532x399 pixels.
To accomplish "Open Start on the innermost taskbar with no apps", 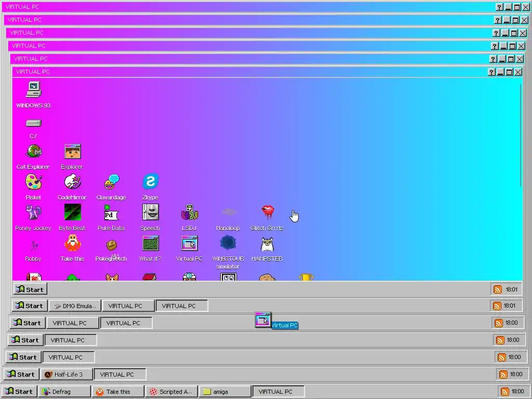I will 30,289.
